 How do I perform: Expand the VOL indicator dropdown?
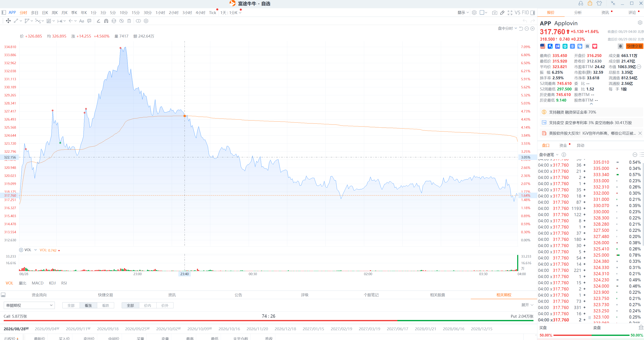coord(35,250)
